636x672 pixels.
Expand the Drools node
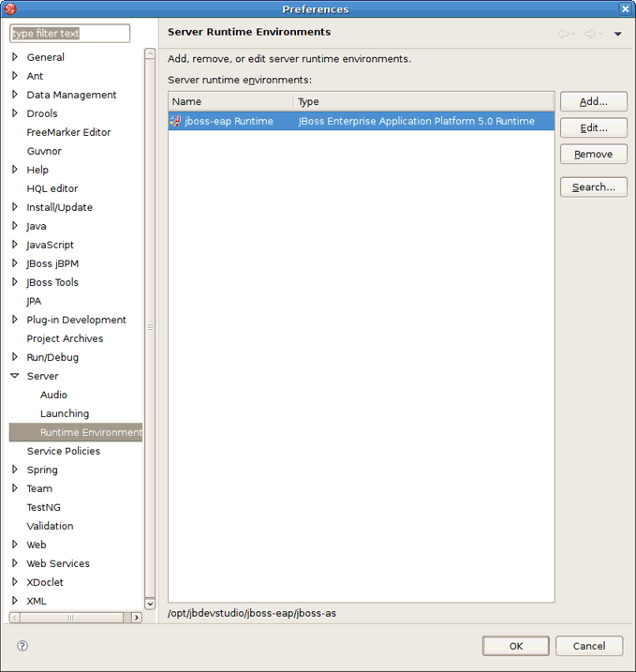(x=15, y=113)
